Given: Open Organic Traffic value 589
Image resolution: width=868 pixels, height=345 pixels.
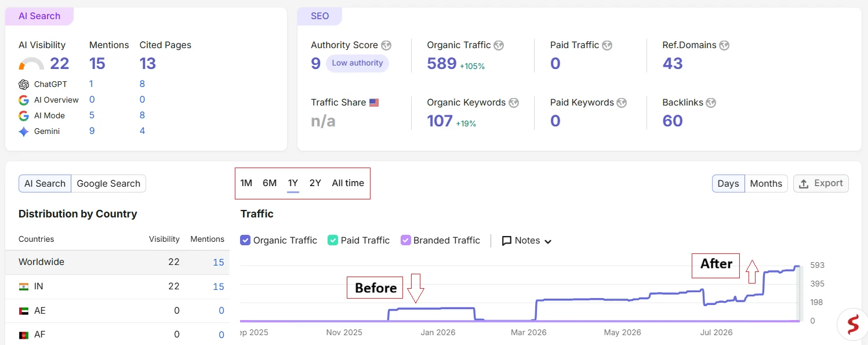Looking at the screenshot, I should tap(442, 64).
